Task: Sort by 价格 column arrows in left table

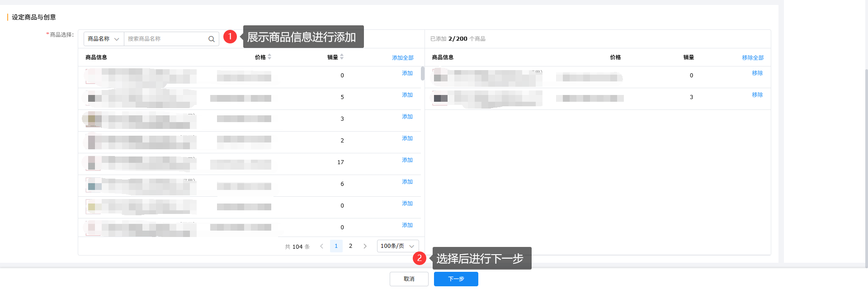Action: coord(269,57)
